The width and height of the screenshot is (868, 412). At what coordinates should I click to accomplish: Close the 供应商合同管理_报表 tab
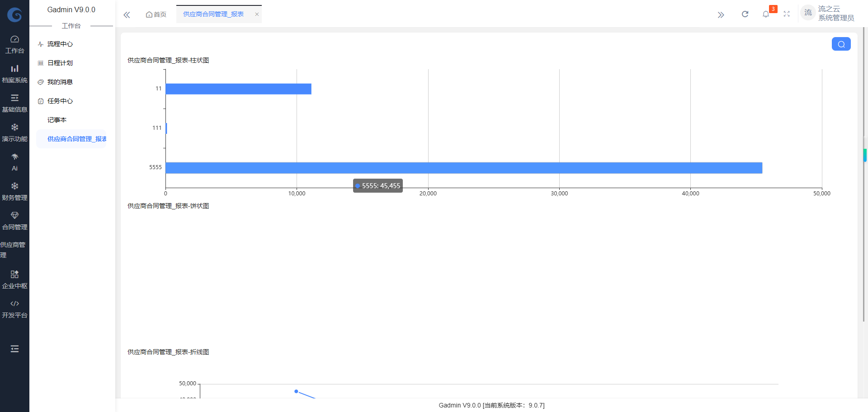point(257,14)
